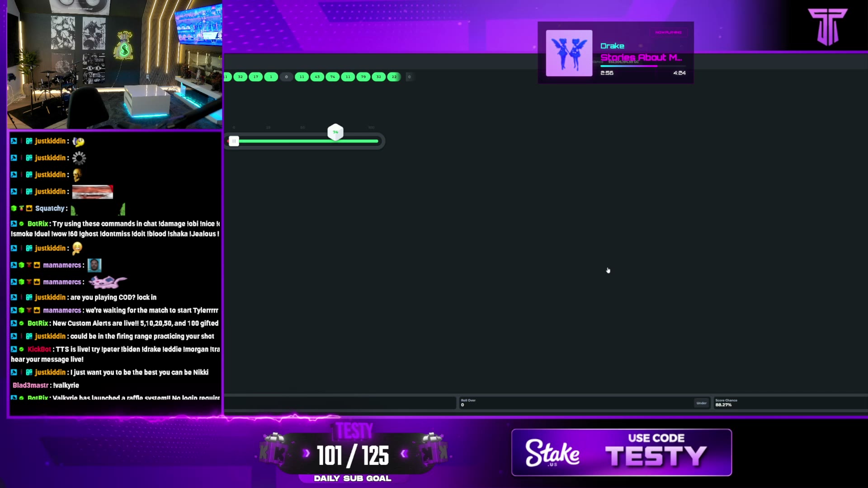868x488 pixels.
Task: Select the 22 roll result pill
Action: click(x=394, y=77)
